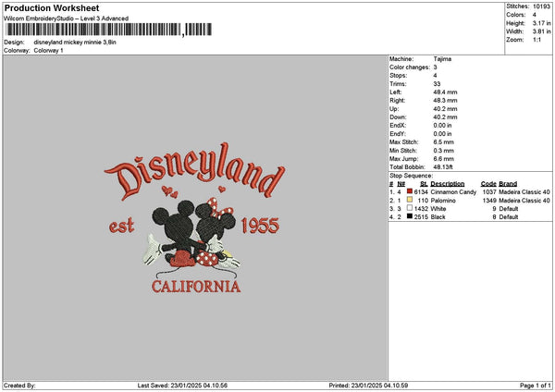
Task: Click thread code '1037'
Action: (489, 192)
